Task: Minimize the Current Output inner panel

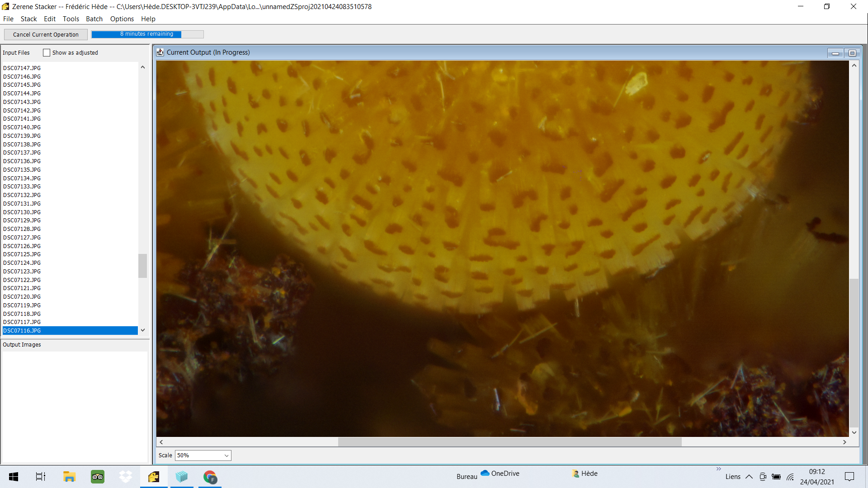Action: [x=835, y=53]
